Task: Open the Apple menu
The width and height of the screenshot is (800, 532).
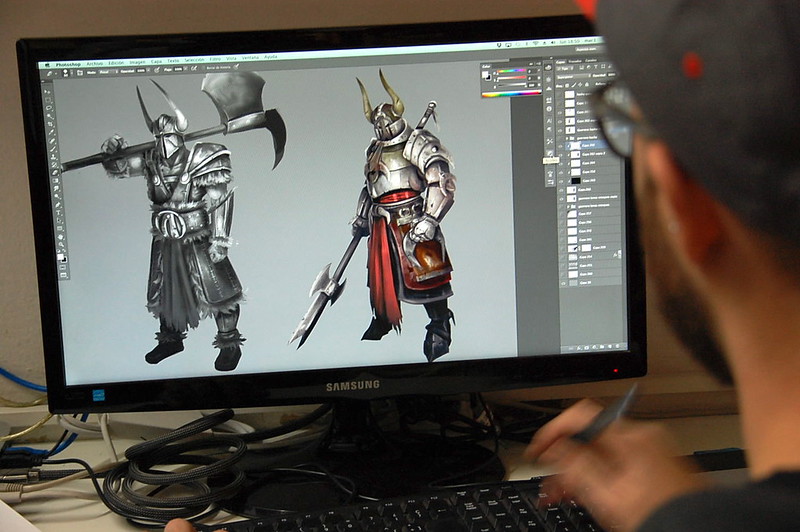Action: [47, 65]
